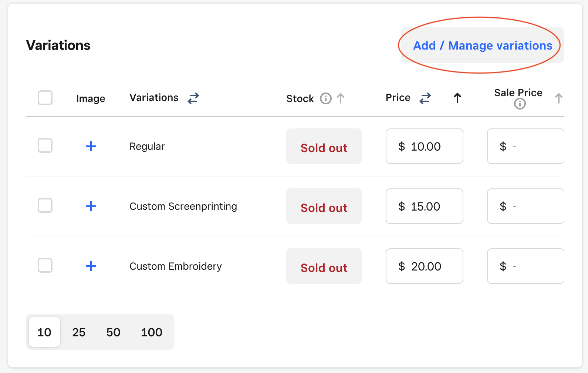Click the Custom Embroidery sale price field

click(526, 266)
